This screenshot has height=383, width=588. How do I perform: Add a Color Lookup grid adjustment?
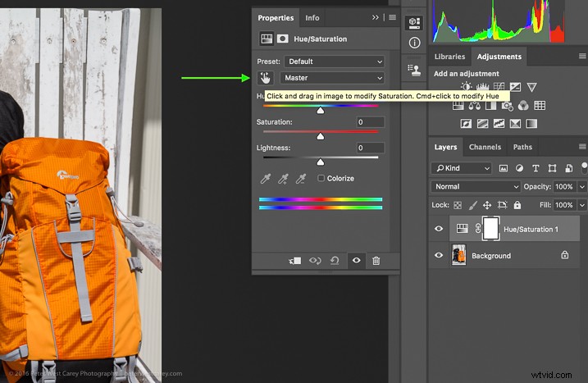click(540, 106)
